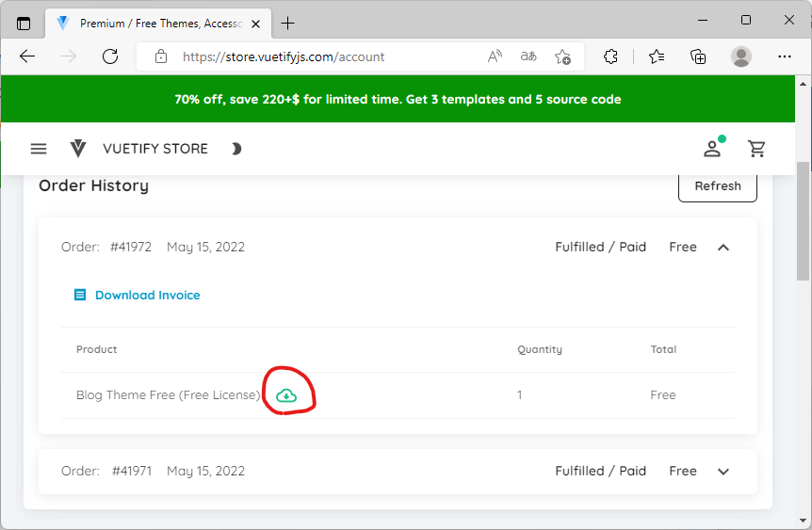Open the user account icon
The width and height of the screenshot is (812, 530).
pyautogui.click(x=712, y=149)
